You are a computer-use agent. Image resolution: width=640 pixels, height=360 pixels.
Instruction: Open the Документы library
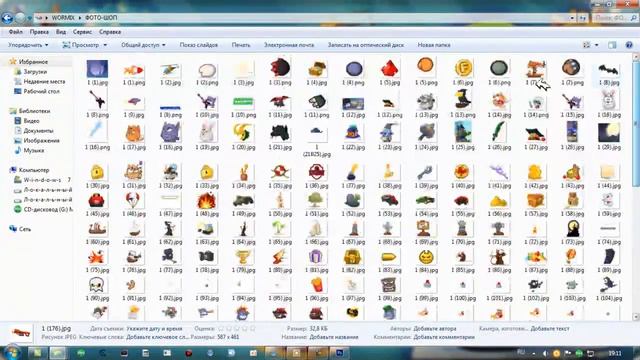pyautogui.click(x=38, y=131)
